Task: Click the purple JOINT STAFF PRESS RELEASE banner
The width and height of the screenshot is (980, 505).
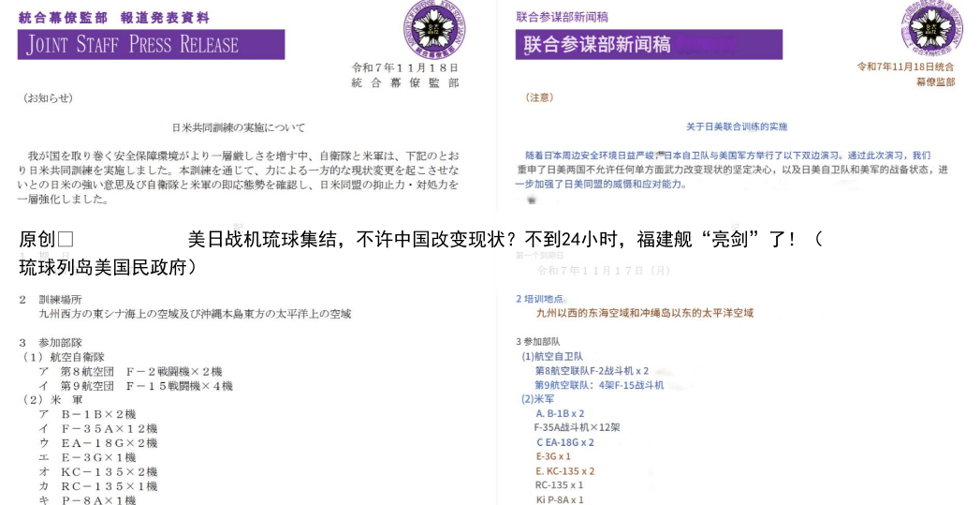Action: tap(151, 44)
